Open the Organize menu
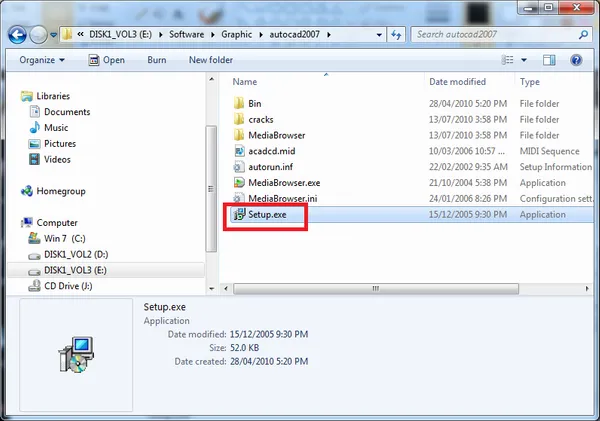The image size is (600, 421). [42, 60]
